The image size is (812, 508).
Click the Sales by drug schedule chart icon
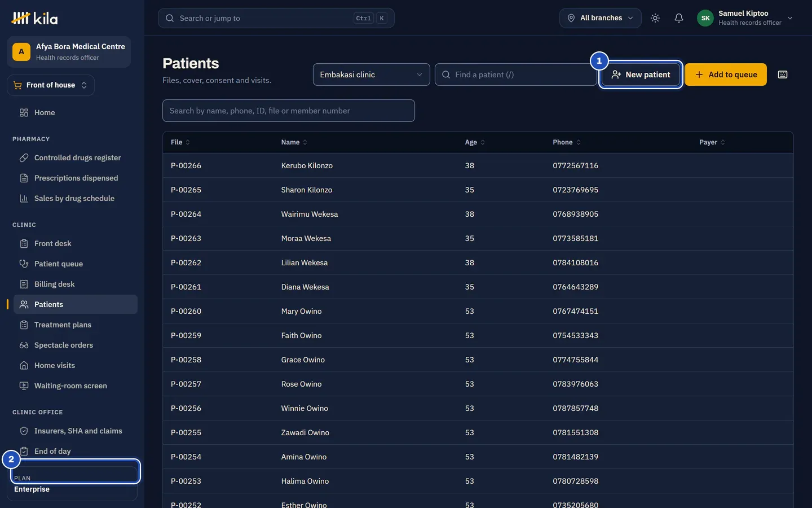[24, 199]
